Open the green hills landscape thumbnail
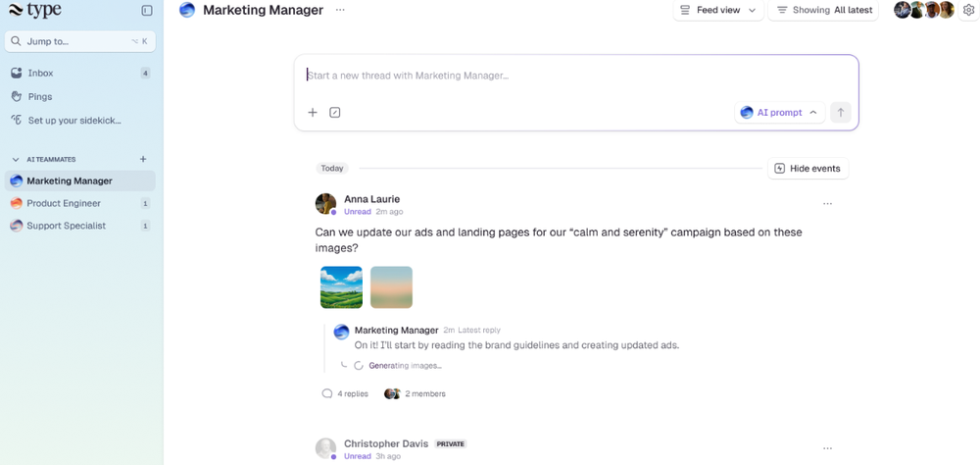980x465 pixels. tap(341, 287)
